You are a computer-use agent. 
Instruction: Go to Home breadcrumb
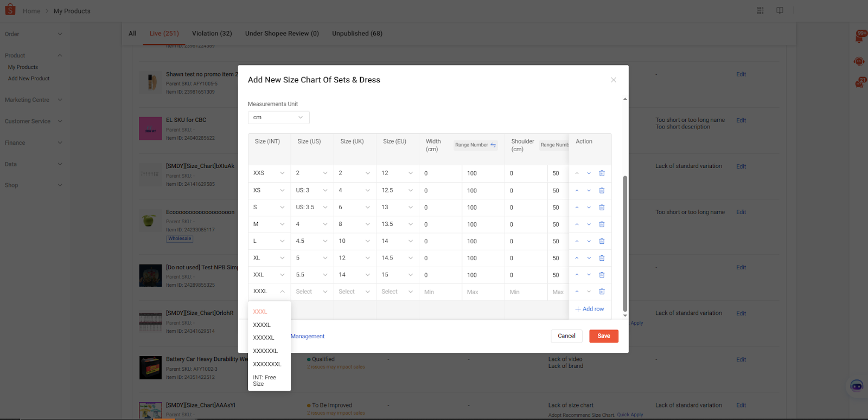tap(31, 11)
